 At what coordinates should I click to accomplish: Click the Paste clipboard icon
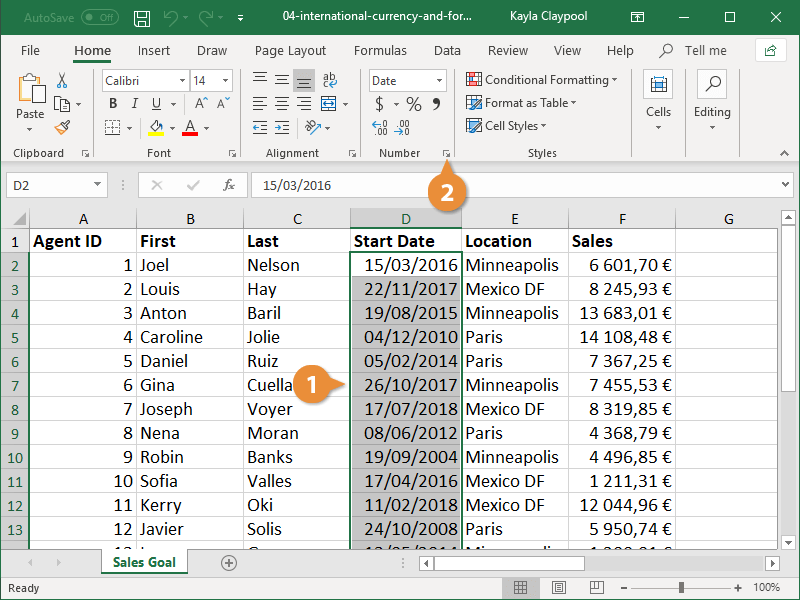click(x=31, y=88)
